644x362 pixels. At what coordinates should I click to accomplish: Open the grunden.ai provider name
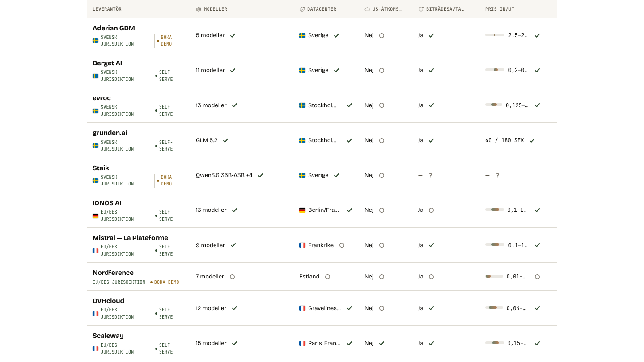[x=110, y=133]
